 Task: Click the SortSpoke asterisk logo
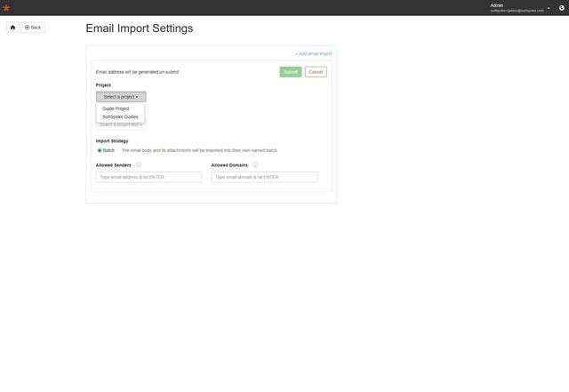[x=6, y=8]
